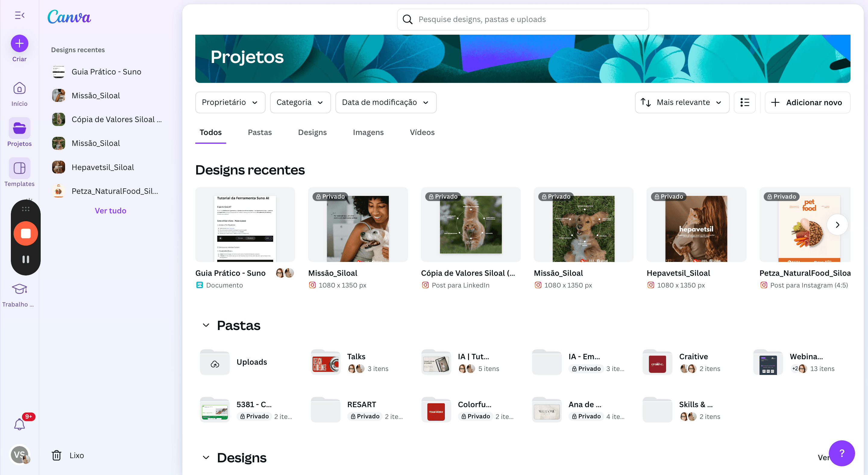The image size is (868, 475).
Task: Open Trabalho graduation cap icon
Action: click(20, 289)
